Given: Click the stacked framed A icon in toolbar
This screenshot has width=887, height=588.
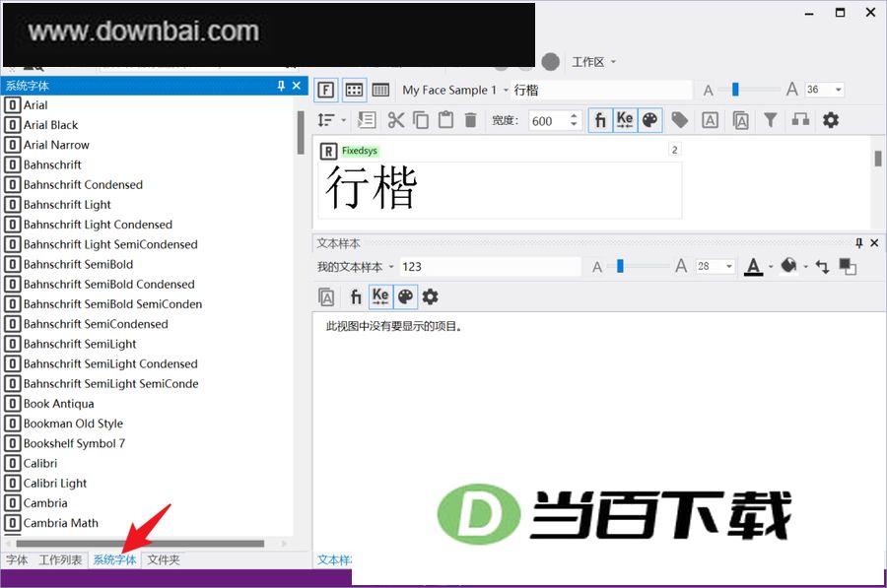Looking at the screenshot, I should click(740, 120).
